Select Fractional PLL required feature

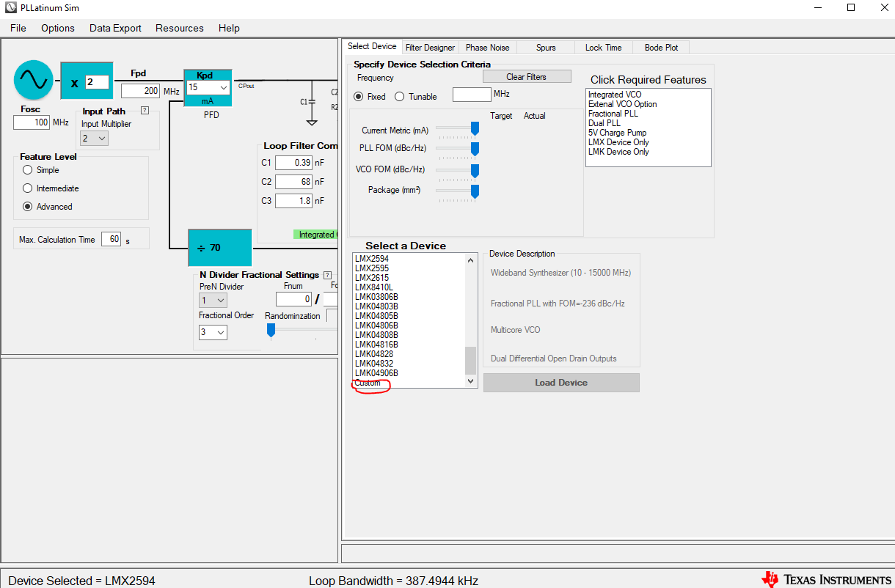[x=613, y=114]
